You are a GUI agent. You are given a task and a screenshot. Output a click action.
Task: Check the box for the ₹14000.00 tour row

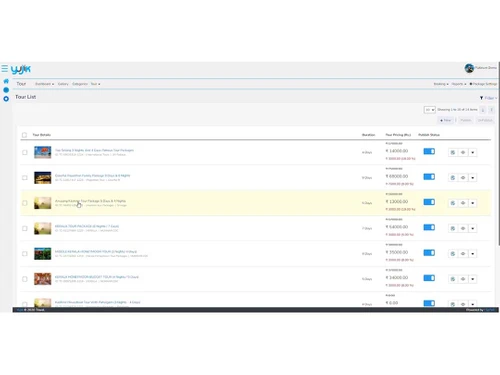pyautogui.click(x=25, y=152)
